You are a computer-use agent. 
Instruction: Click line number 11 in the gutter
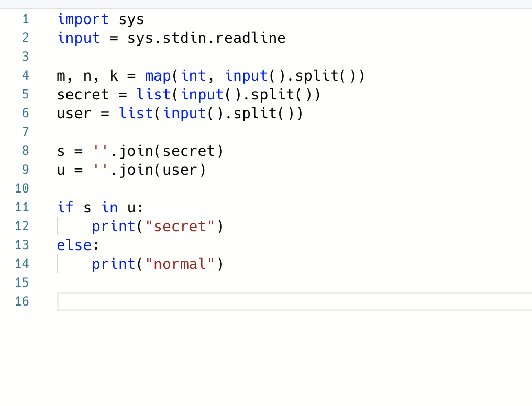tap(22, 207)
